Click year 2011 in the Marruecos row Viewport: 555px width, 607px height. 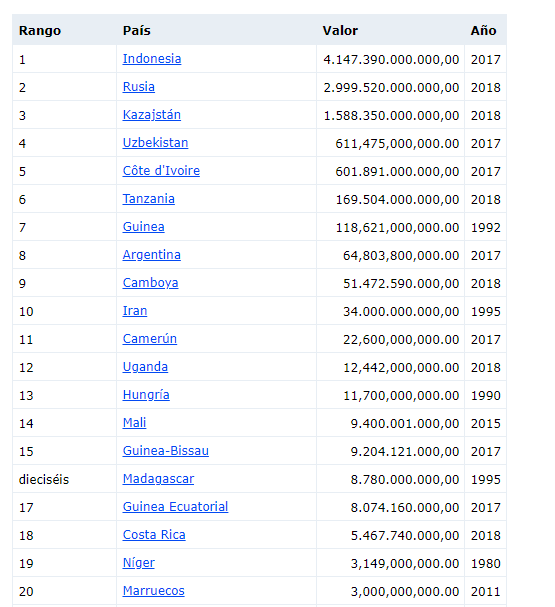[486, 592]
